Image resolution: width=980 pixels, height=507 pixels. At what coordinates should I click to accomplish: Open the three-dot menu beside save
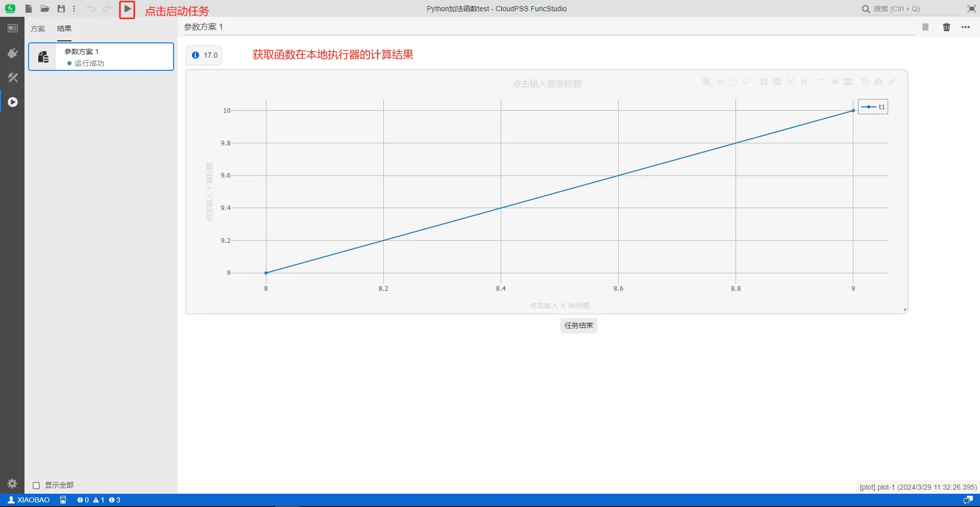pos(74,9)
